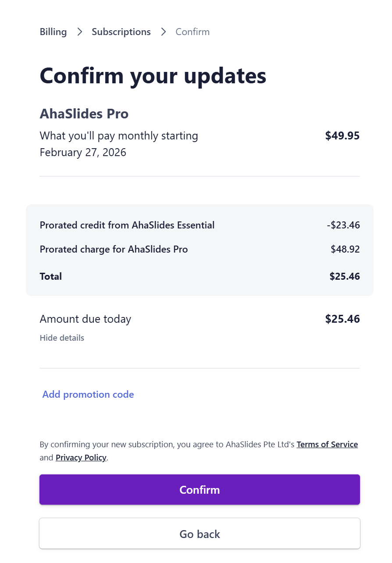Click the -$23.46 credit amount
This screenshot has width=392, height=563.
343,225
